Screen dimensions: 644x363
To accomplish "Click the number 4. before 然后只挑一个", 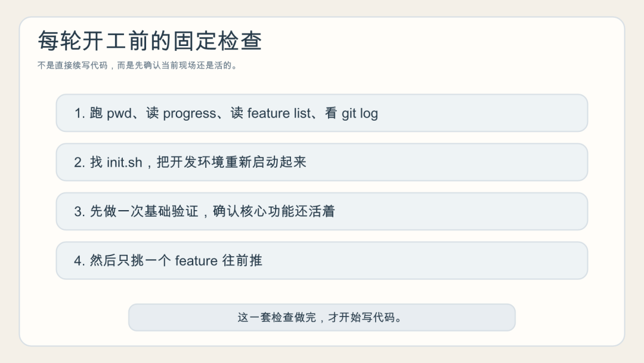I will click(x=80, y=261).
